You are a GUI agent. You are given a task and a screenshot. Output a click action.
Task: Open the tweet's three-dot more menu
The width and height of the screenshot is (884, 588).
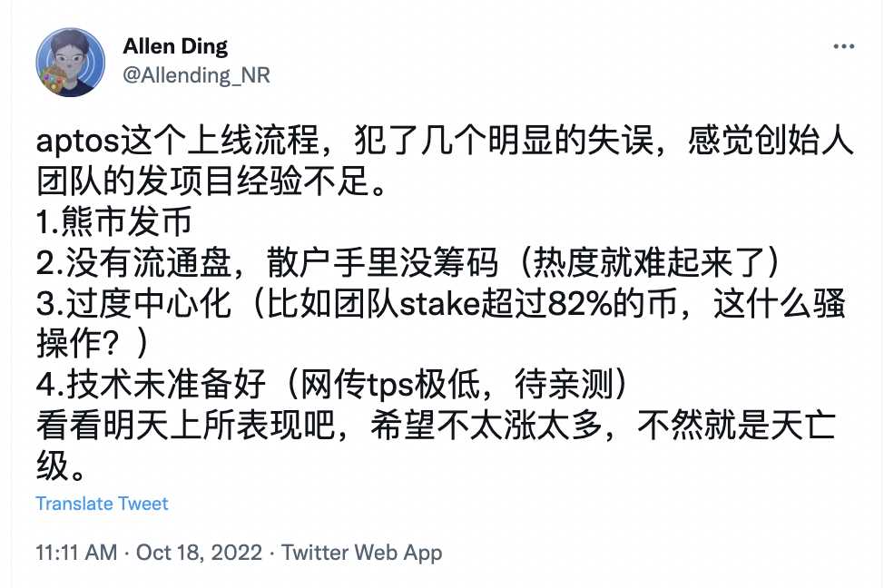(x=841, y=46)
